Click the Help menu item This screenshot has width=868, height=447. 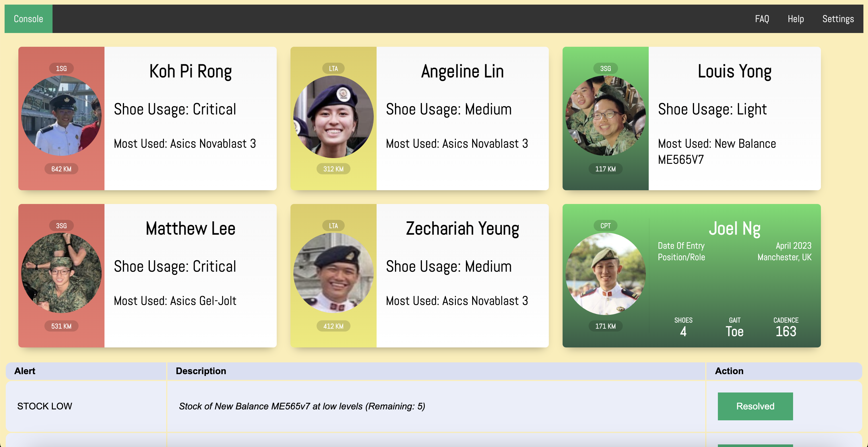click(x=796, y=19)
